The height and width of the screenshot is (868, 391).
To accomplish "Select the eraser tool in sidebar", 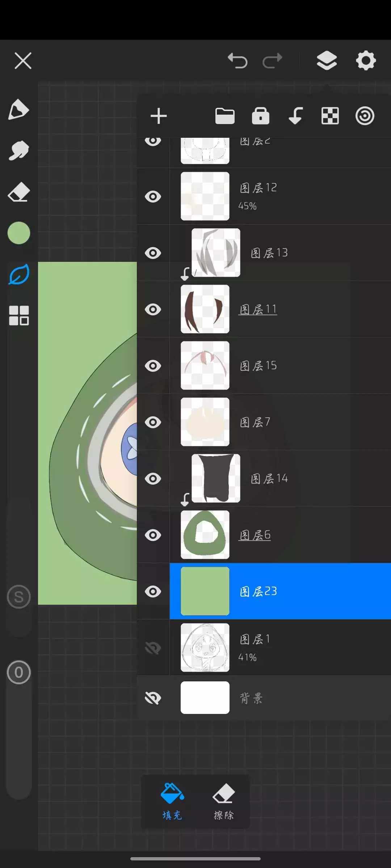I will coord(18,192).
